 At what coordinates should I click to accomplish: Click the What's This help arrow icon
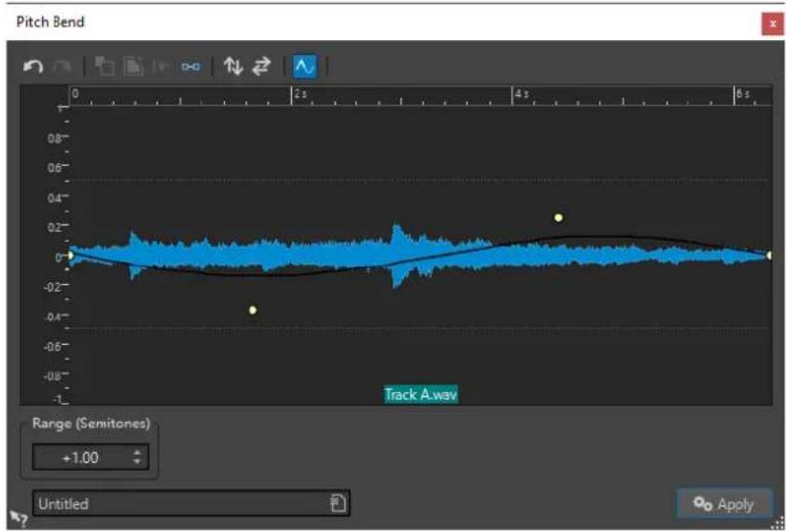click(x=19, y=519)
